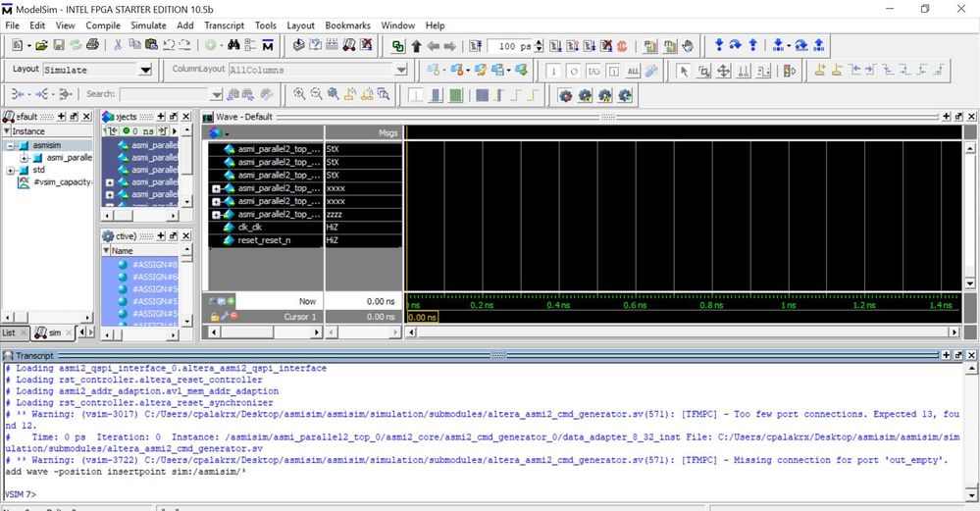Expand the std library tree node
The width and height of the screenshot is (980, 511).
(x=11, y=170)
